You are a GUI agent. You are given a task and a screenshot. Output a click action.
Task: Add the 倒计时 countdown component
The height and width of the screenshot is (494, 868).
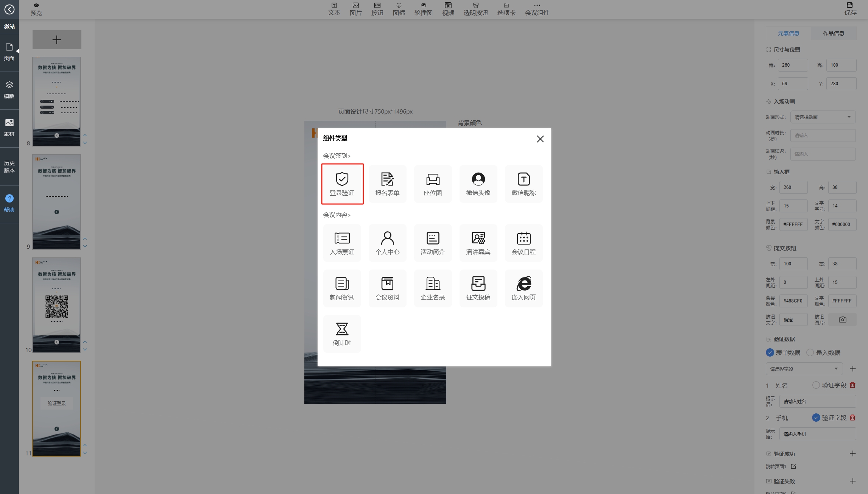(x=342, y=333)
